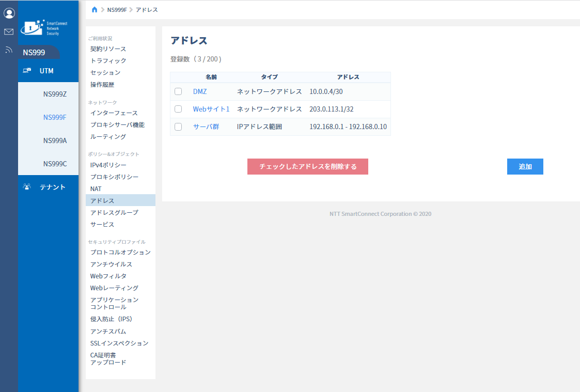Open IPv4ポリシー menu item
This screenshot has width=580, height=392.
click(x=108, y=165)
